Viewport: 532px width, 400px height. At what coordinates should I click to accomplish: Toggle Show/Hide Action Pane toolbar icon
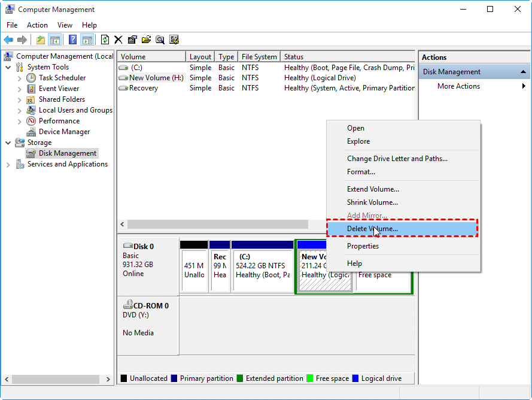87,40
